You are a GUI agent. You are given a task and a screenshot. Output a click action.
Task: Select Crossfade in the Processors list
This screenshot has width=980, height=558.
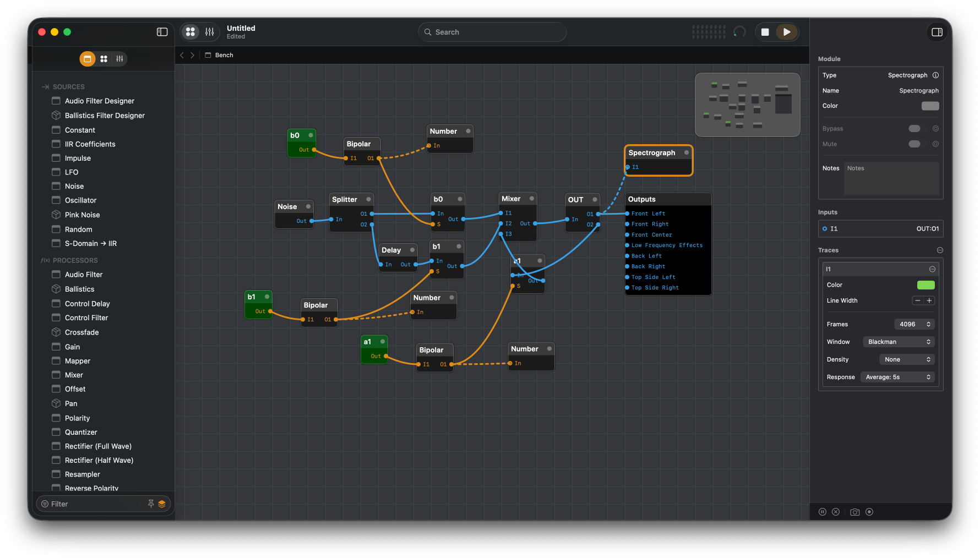coord(81,332)
